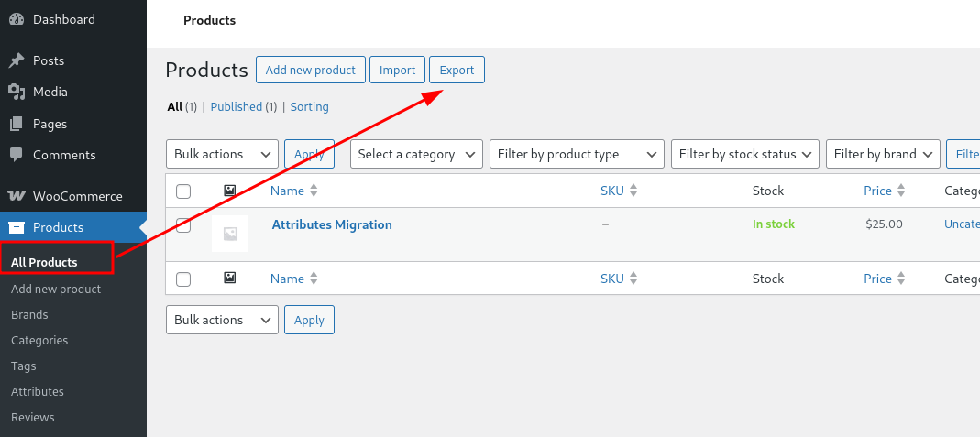Click the Posts pushpin icon

[17, 60]
